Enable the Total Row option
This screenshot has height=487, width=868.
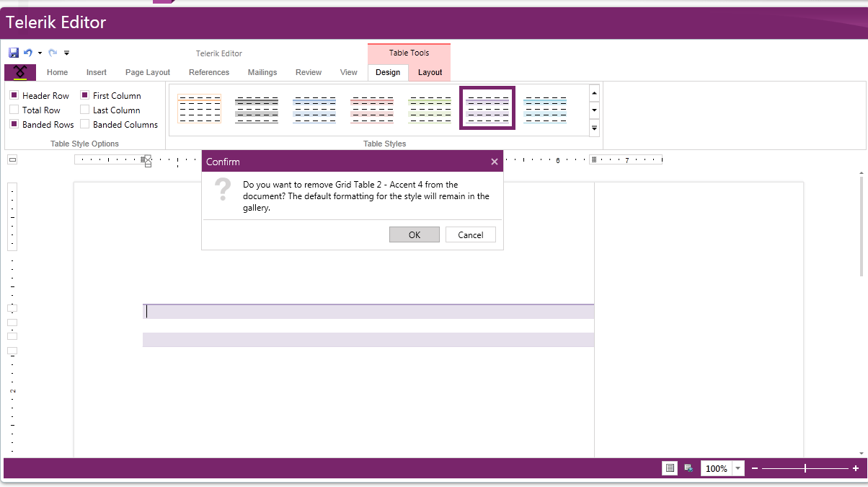(x=15, y=110)
